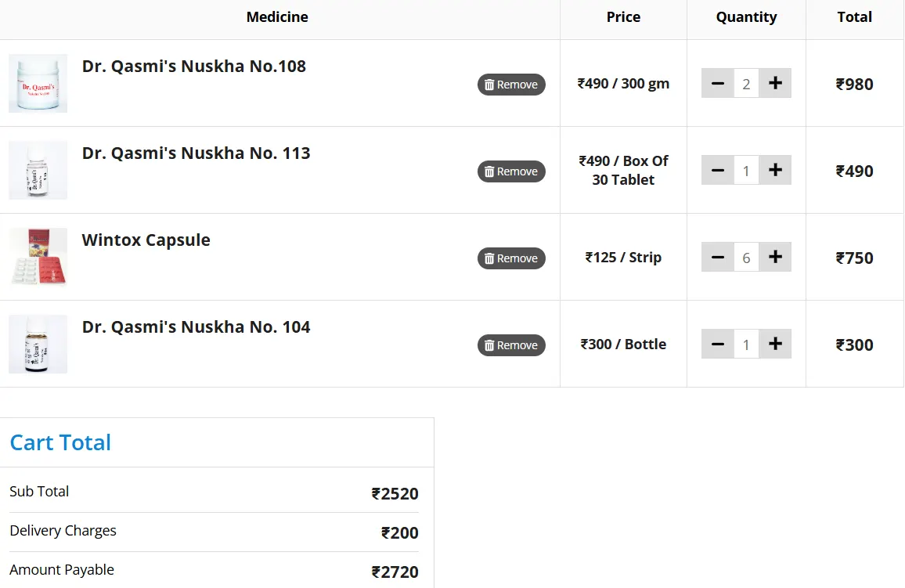Open Nuskha No. 113 product thumbnail
Viewport: 905px width, 588px height.
pos(38,171)
